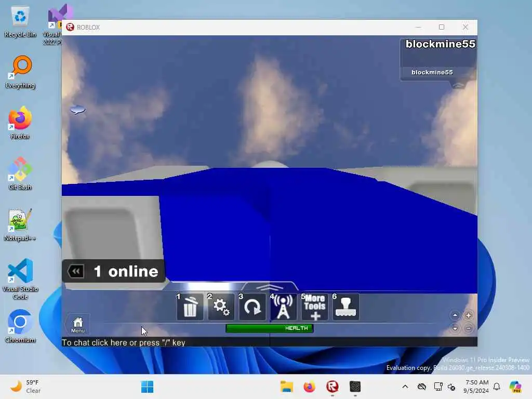Select the rotate arrow tool in slot 3

(x=252, y=307)
